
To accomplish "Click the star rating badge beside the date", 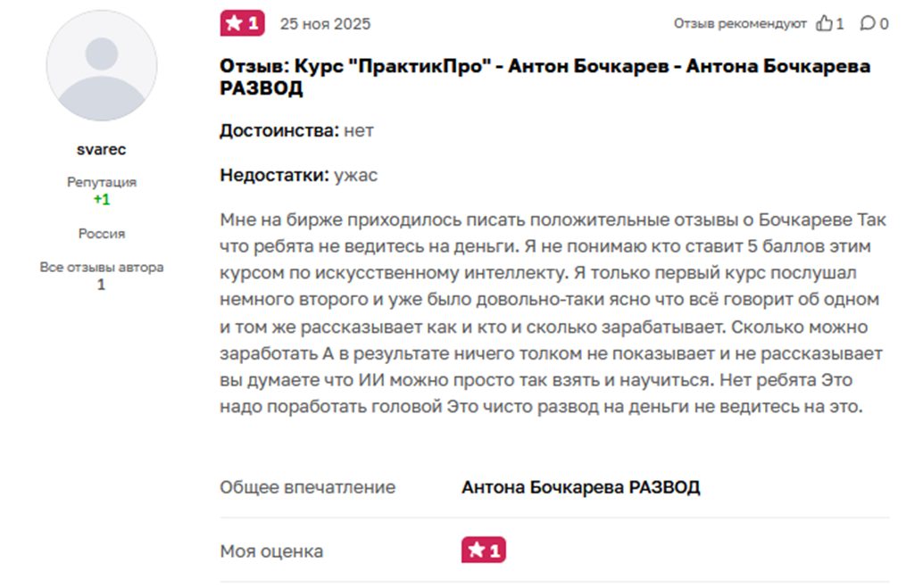I will (x=242, y=23).
